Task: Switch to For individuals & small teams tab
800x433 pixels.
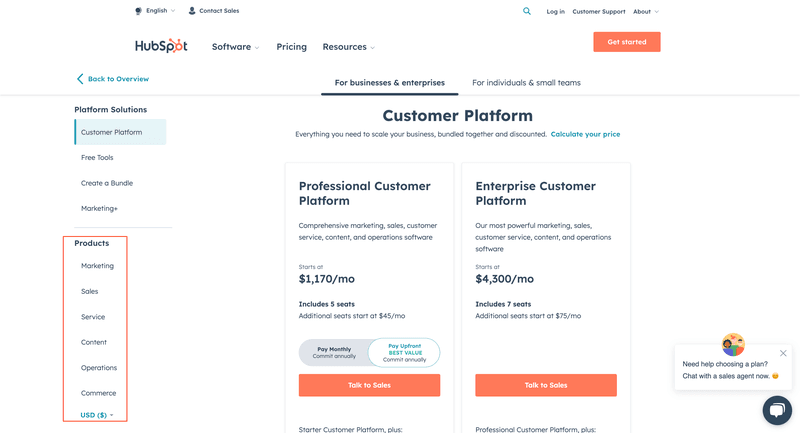Action: pyautogui.click(x=526, y=83)
